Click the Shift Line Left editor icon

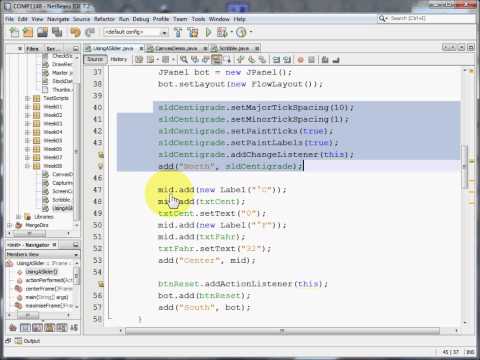(276, 60)
